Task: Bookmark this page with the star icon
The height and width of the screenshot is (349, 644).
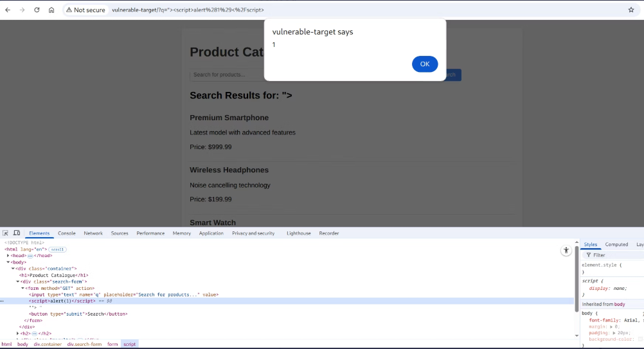Action: pos(631,10)
